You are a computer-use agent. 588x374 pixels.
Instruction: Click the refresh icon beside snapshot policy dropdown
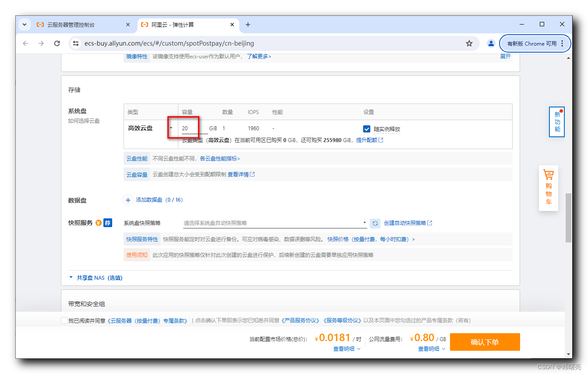click(375, 223)
